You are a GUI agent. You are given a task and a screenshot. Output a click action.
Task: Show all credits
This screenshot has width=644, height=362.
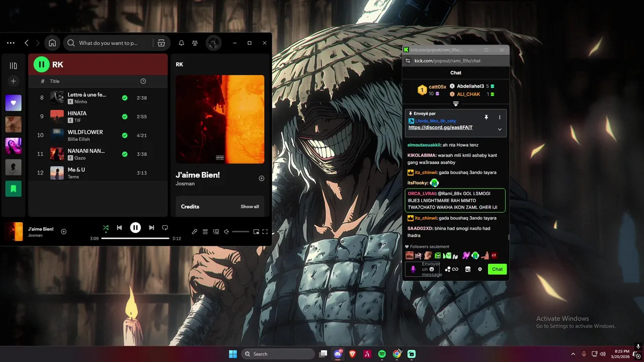pos(250,207)
